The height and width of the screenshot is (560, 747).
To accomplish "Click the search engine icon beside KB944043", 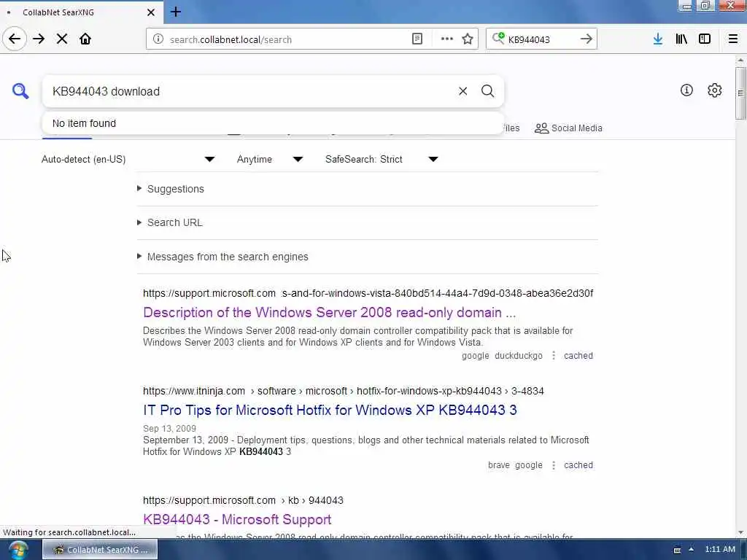I will pyautogui.click(x=498, y=38).
